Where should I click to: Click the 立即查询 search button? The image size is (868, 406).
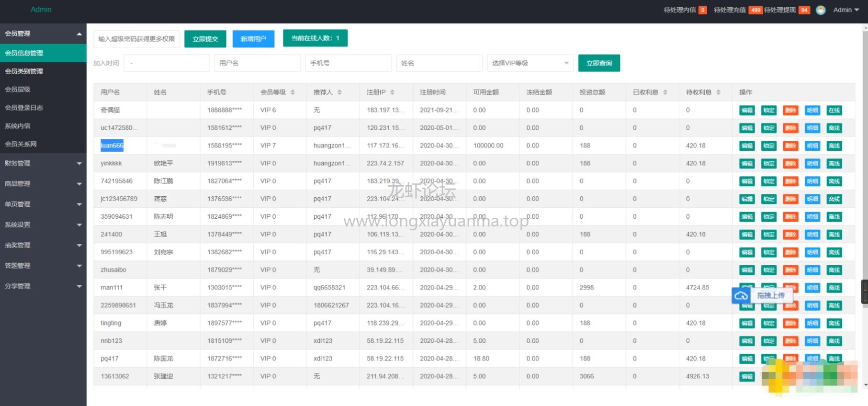point(599,63)
